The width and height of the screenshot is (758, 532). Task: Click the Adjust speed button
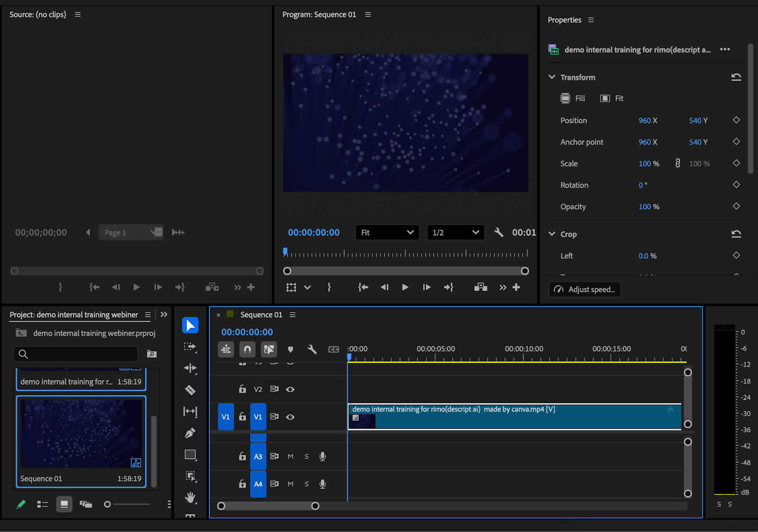pyautogui.click(x=585, y=289)
